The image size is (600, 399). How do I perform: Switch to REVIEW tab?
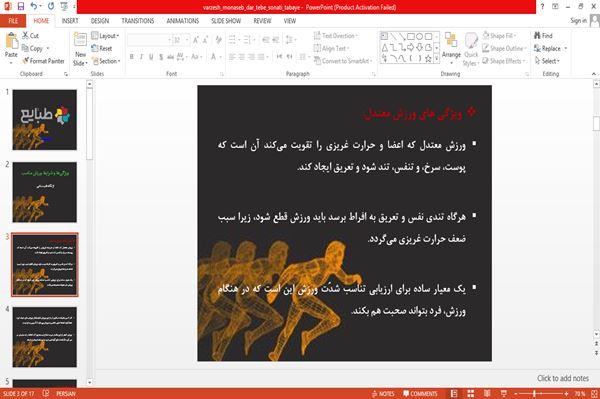[262, 21]
